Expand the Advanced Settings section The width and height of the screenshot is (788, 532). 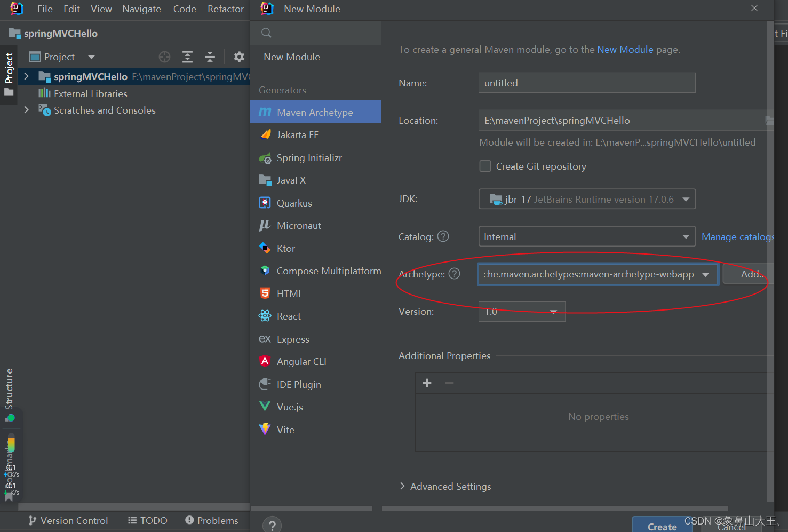click(x=403, y=486)
